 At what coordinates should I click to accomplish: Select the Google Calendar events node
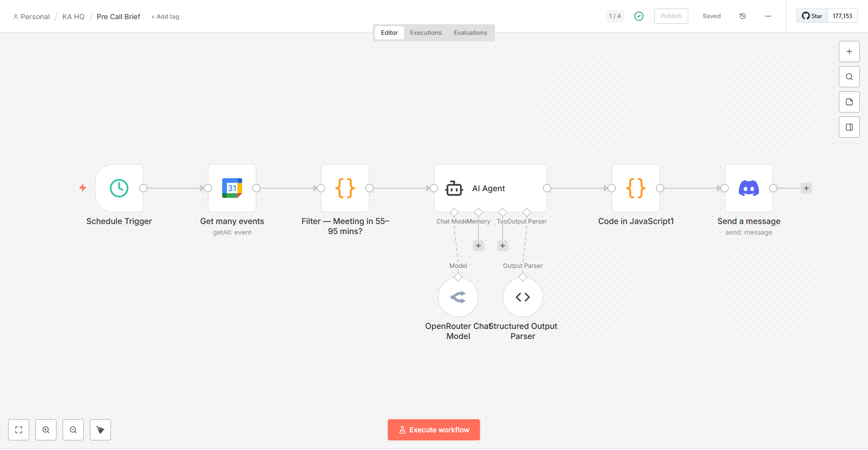coord(232,188)
